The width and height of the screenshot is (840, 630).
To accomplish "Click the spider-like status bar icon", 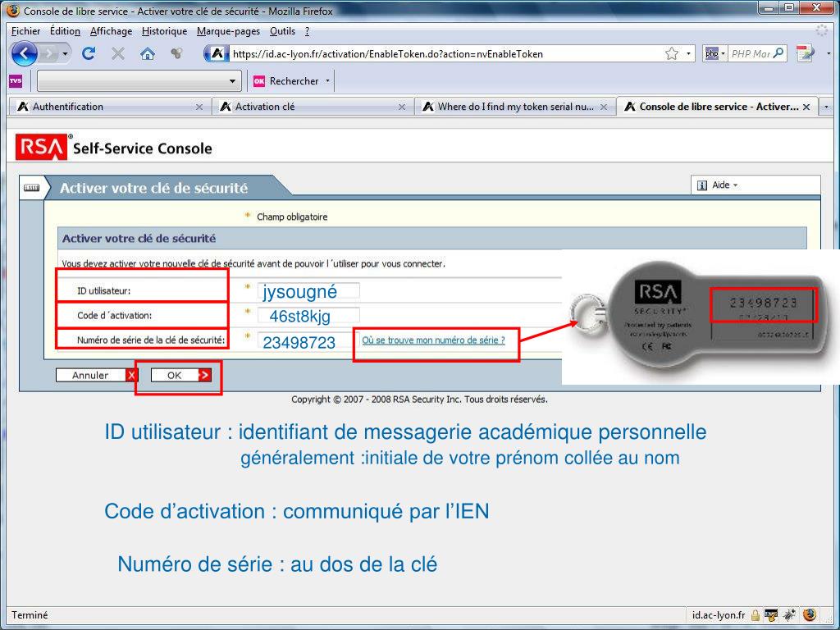I will (x=790, y=615).
